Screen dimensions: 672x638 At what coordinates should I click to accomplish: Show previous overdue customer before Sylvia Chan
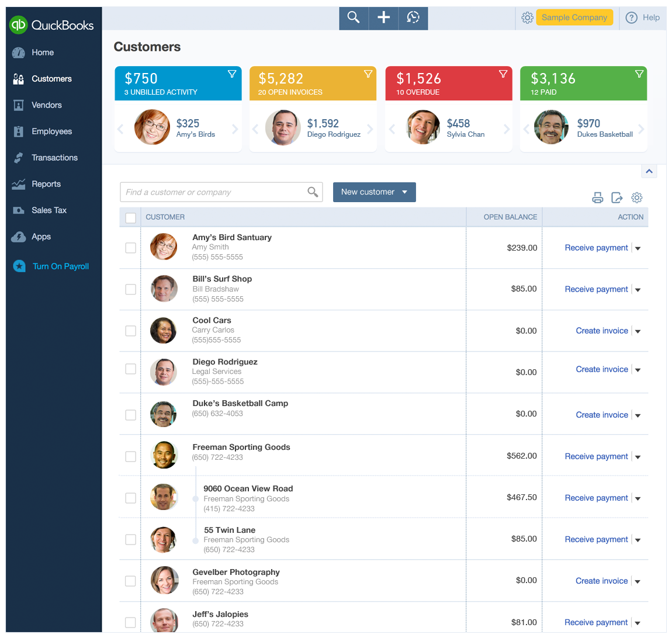click(x=392, y=129)
